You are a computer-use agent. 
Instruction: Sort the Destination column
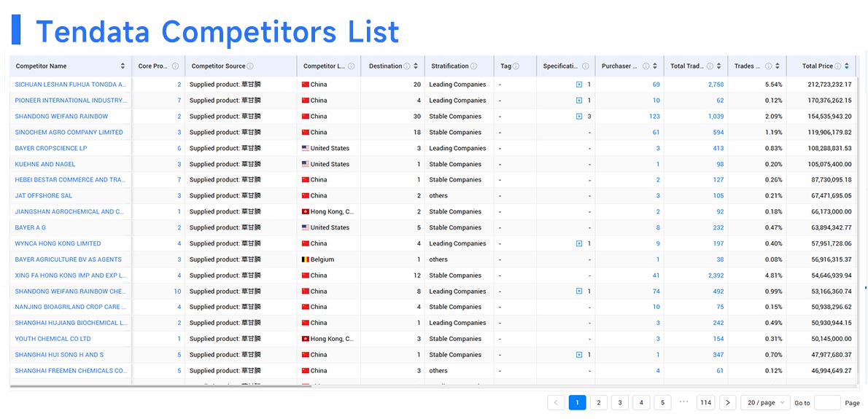coord(416,66)
